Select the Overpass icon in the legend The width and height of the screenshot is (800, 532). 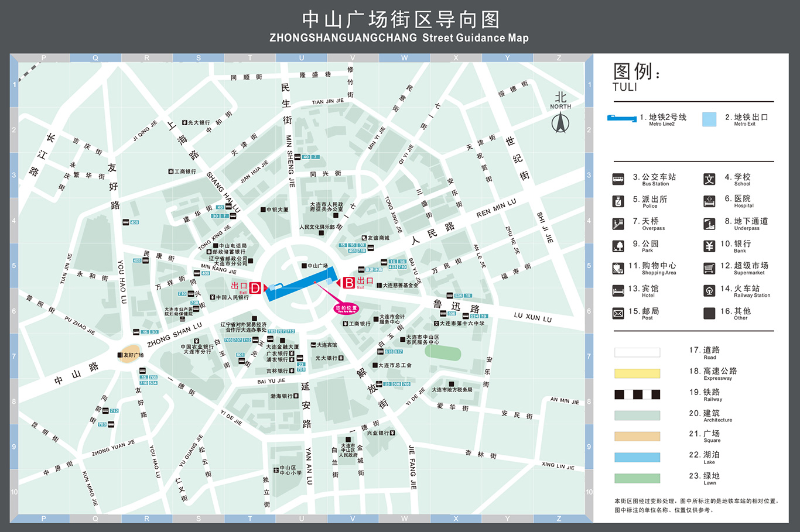[618, 224]
